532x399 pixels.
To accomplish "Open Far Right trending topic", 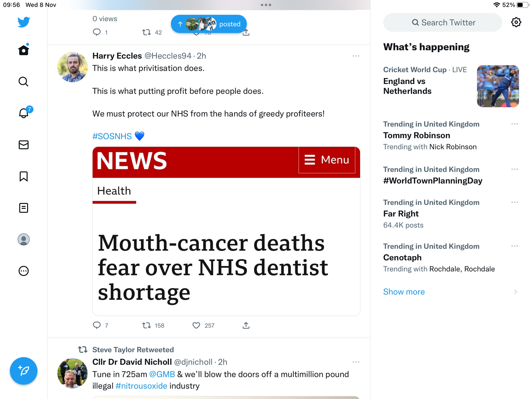I will [401, 214].
